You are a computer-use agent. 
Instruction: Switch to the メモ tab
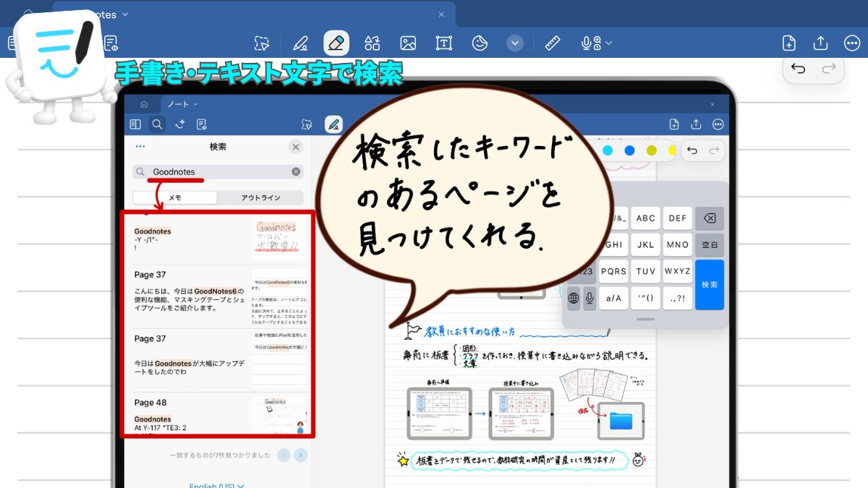coord(175,197)
